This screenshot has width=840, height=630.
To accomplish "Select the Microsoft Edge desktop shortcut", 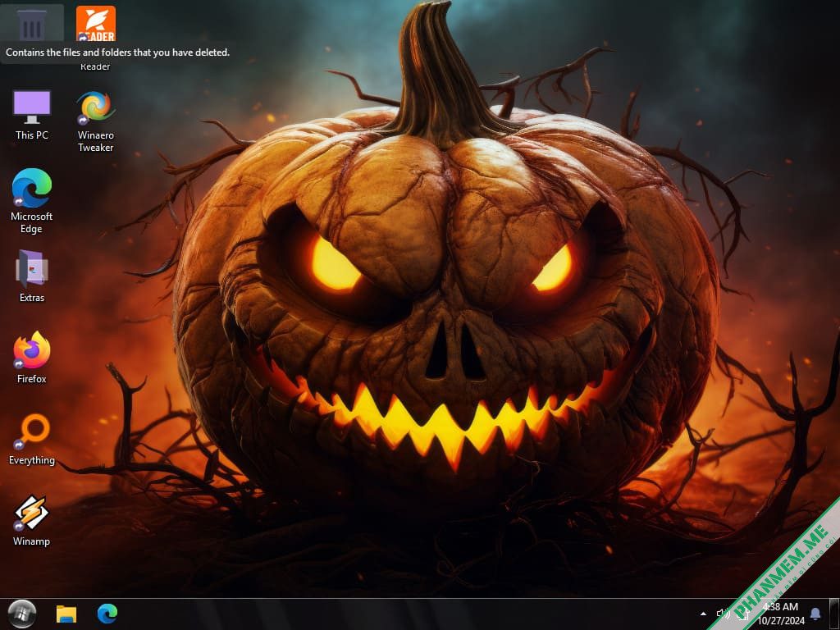I will coord(32,201).
